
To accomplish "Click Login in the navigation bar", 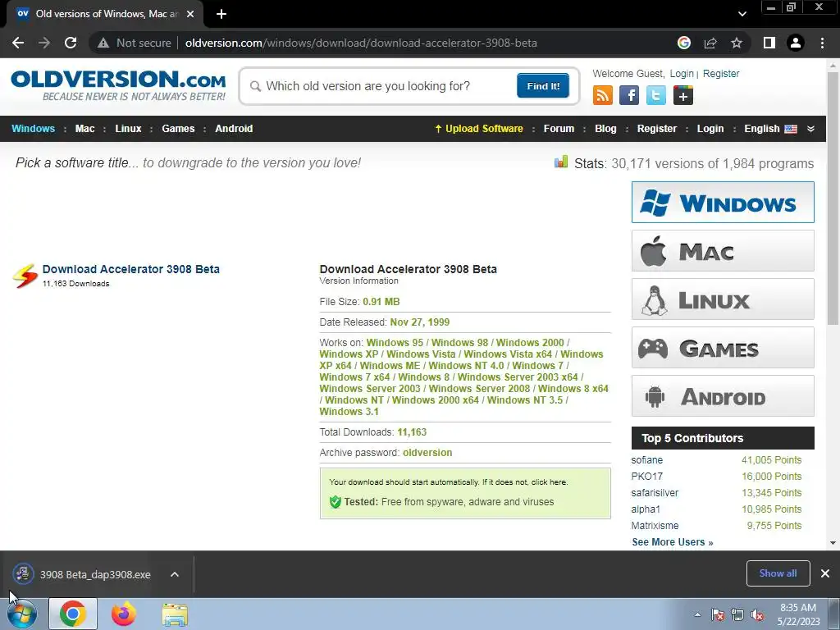I will tap(710, 129).
